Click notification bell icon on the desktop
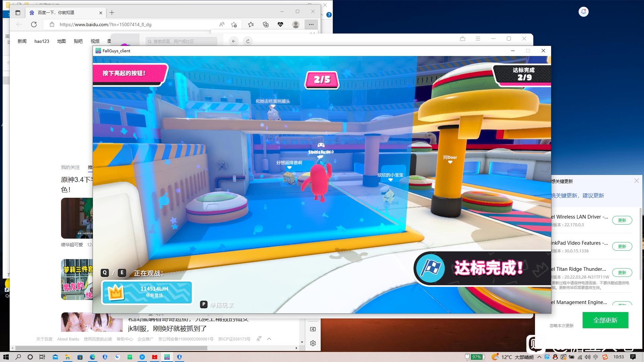 tap(584, 12)
